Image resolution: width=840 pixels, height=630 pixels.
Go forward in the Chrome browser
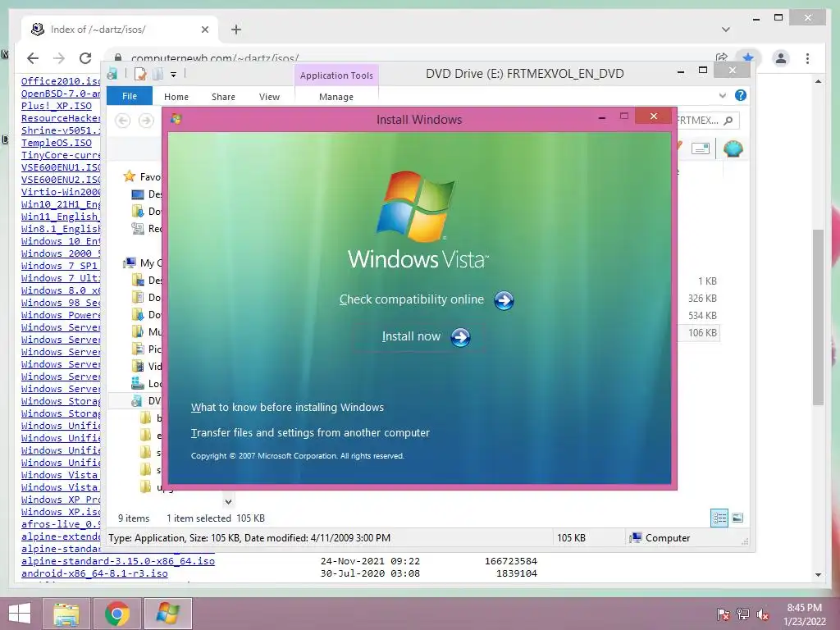tap(59, 58)
